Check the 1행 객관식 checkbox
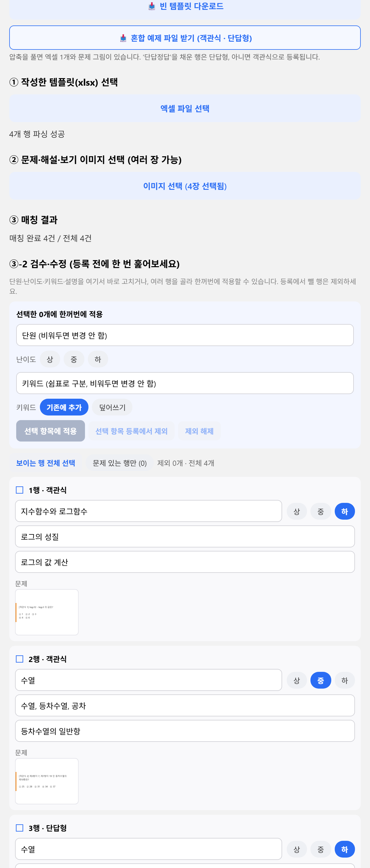Viewport: 370px width, 868px height. tap(20, 490)
